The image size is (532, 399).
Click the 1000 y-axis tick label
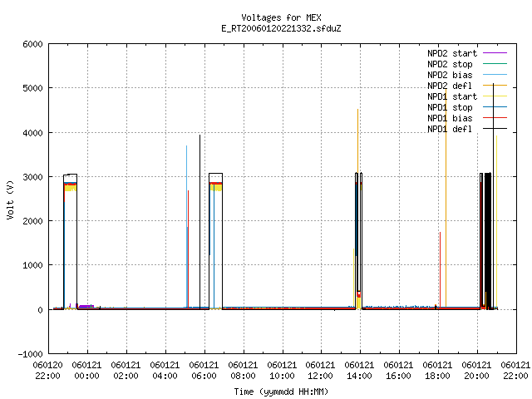point(33,266)
